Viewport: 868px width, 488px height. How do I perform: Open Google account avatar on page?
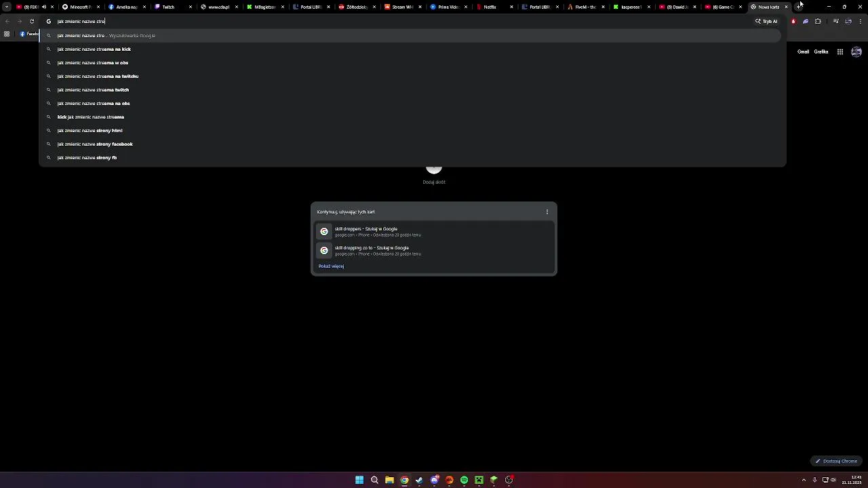856,52
